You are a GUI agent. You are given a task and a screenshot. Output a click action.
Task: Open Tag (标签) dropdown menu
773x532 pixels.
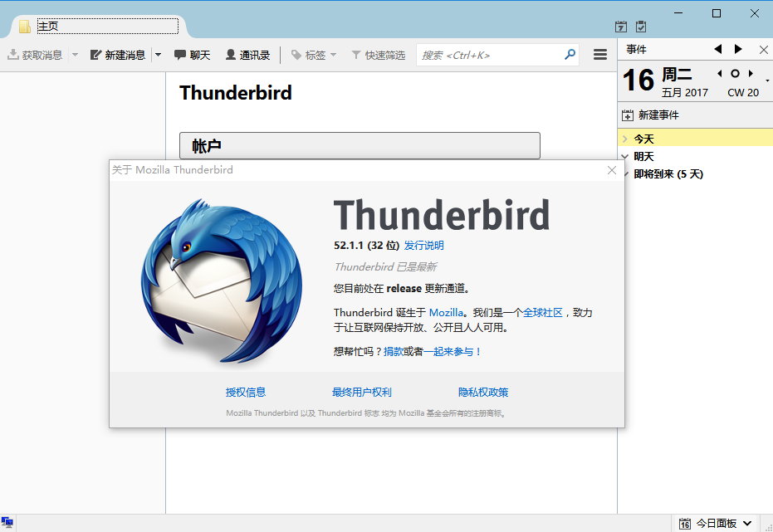click(314, 55)
